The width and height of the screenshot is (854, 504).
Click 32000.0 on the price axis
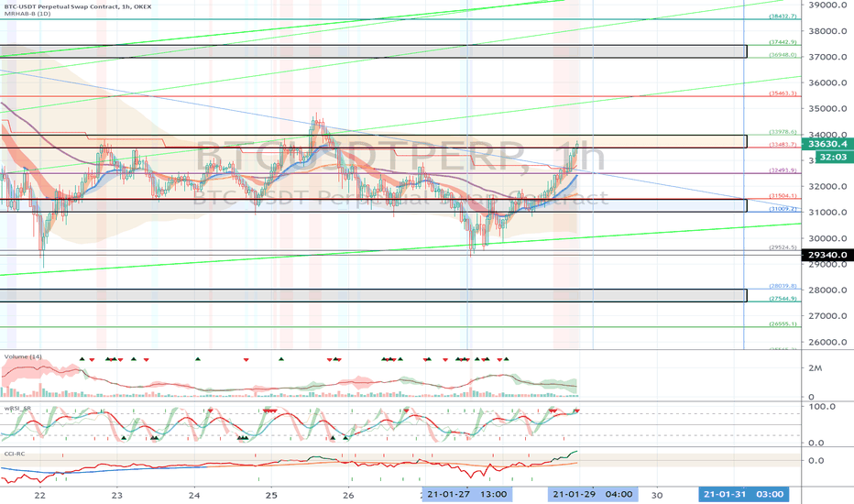827,186
